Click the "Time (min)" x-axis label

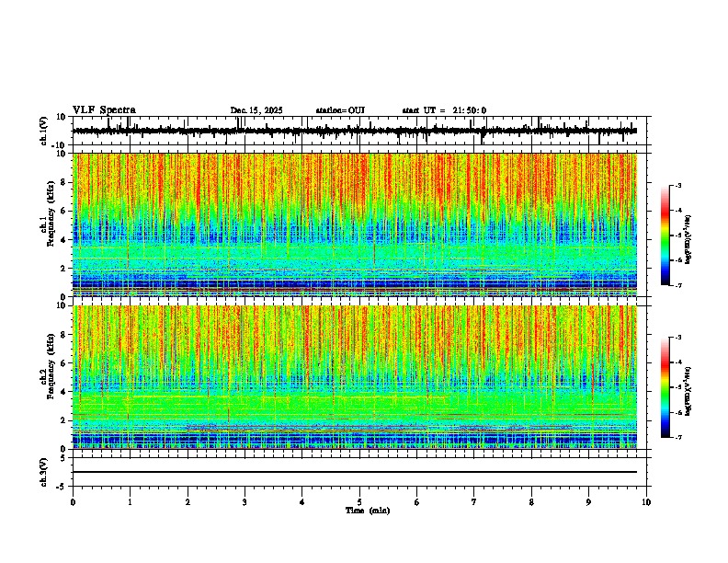click(x=368, y=511)
